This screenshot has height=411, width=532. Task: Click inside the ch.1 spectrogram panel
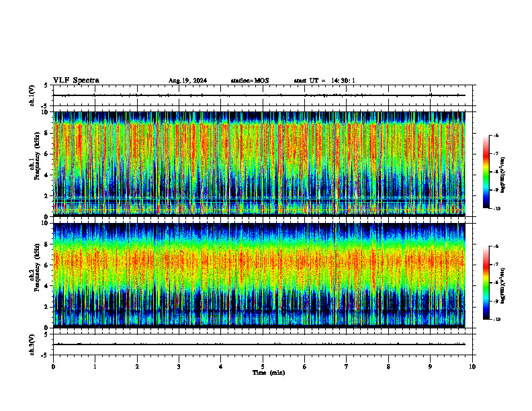(x=259, y=164)
